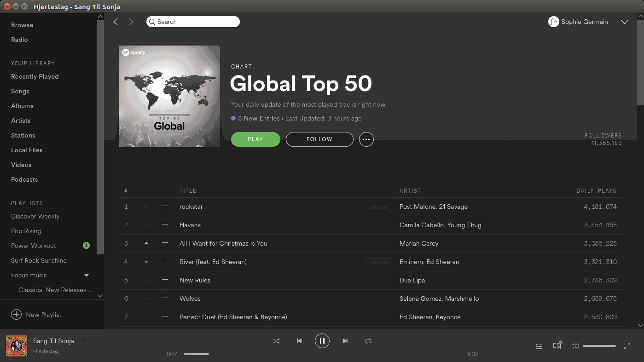Open the Classical New Releases playlist
644x362 pixels.
click(55, 290)
